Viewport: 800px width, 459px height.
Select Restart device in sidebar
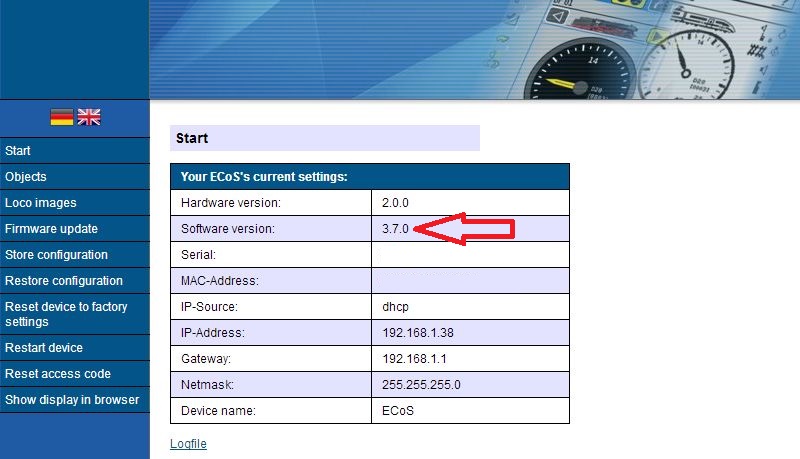coord(44,348)
